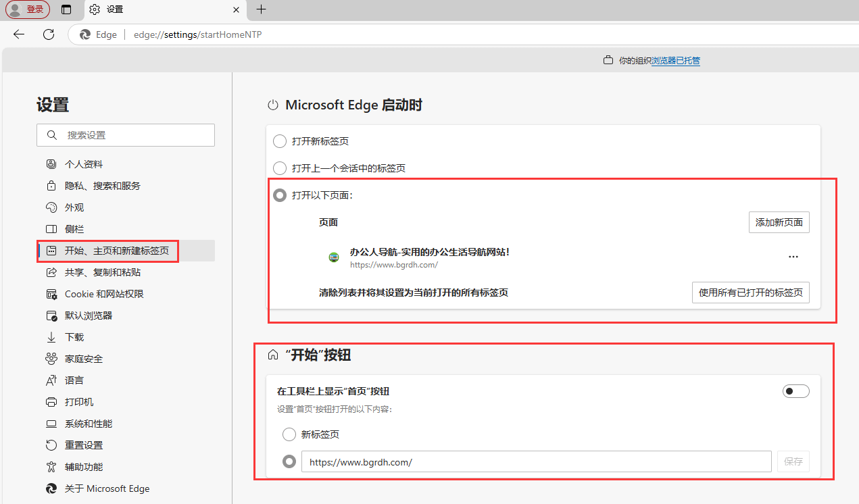This screenshot has height=504, width=859.
Task: Select the 新标签页 radio under 开始按钮
Action: pyautogui.click(x=289, y=434)
